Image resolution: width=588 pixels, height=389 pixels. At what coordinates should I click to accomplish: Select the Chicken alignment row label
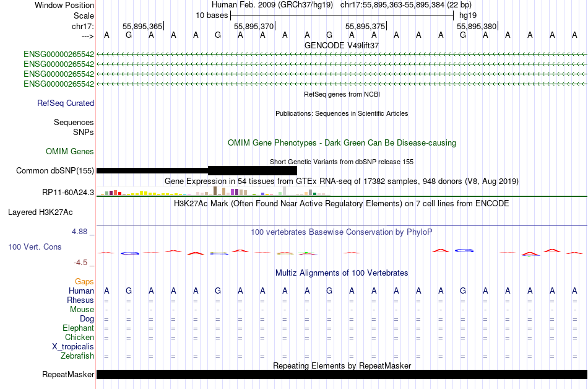coord(79,337)
